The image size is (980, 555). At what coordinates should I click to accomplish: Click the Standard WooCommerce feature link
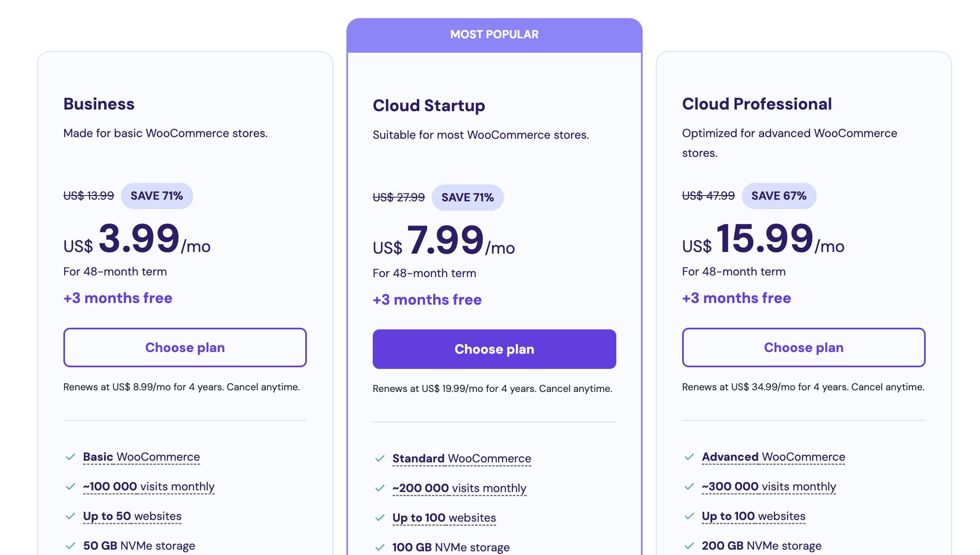click(x=461, y=459)
